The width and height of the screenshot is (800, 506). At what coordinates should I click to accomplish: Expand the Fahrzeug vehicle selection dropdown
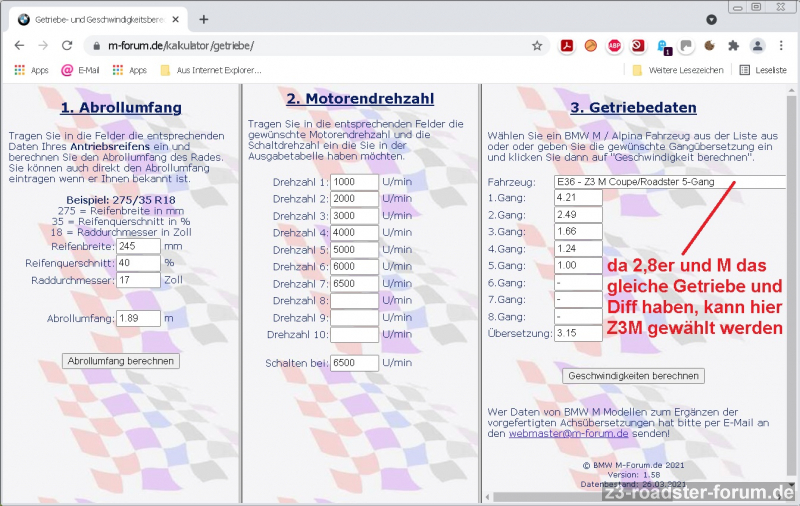(670, 182)
